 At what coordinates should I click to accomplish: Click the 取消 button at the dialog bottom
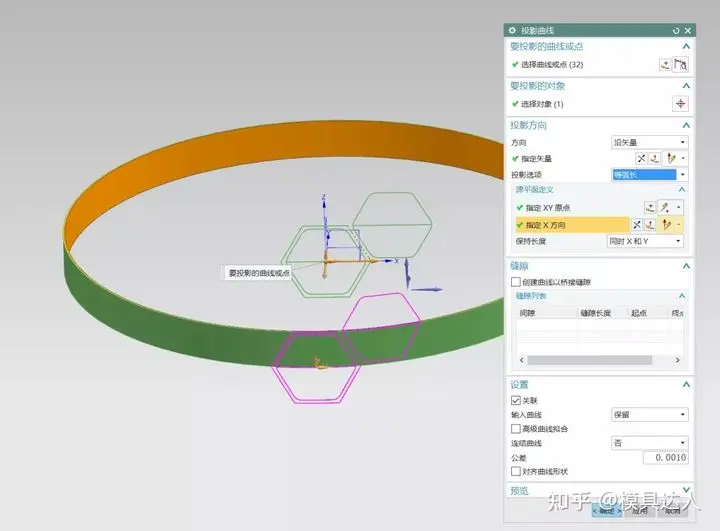[x=673, y=510]
